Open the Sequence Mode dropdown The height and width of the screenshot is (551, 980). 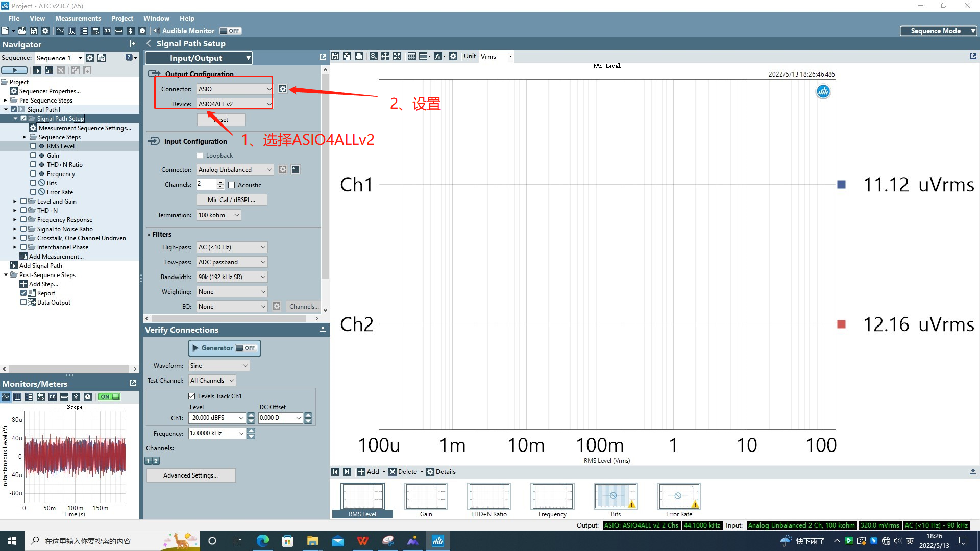pyautogui.click(x=939, y=31)
